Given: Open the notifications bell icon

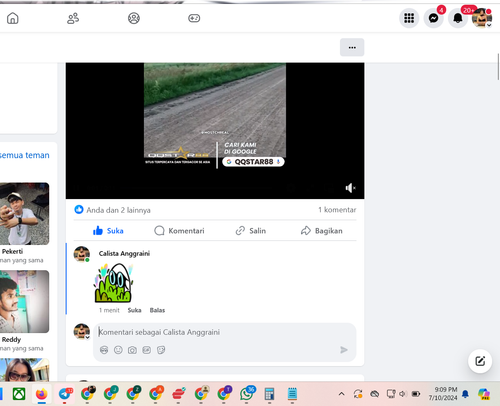Looking at the screenshot, I should [x=458, y=18].
